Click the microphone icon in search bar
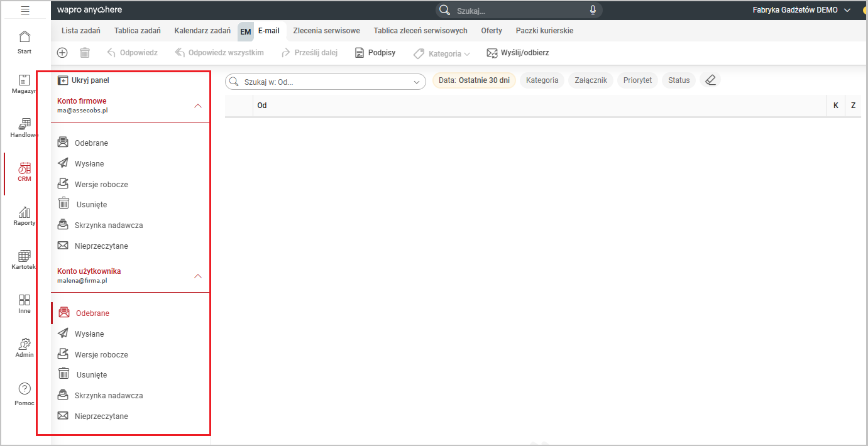The width and height of the screenshot is (868, 446). pos(592,10)
